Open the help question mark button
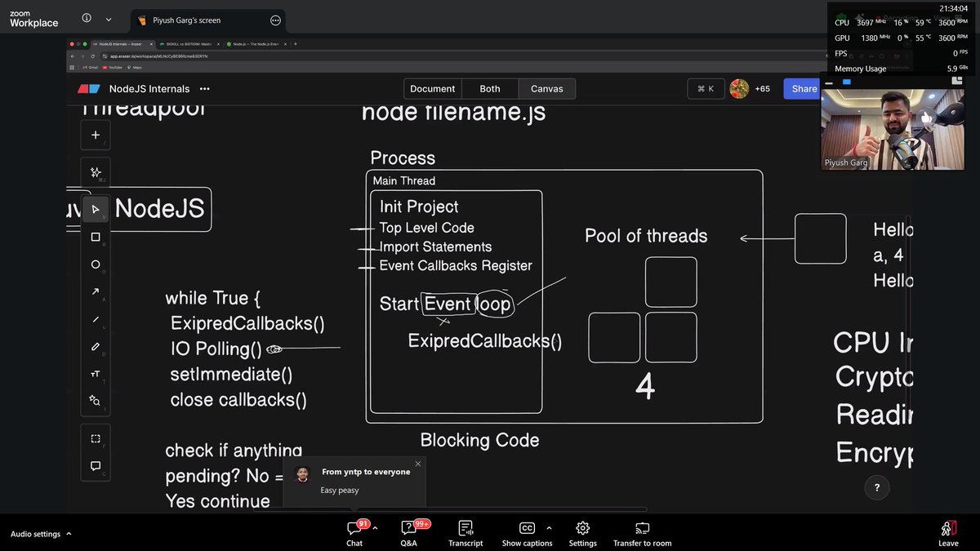 click(877, 488)
